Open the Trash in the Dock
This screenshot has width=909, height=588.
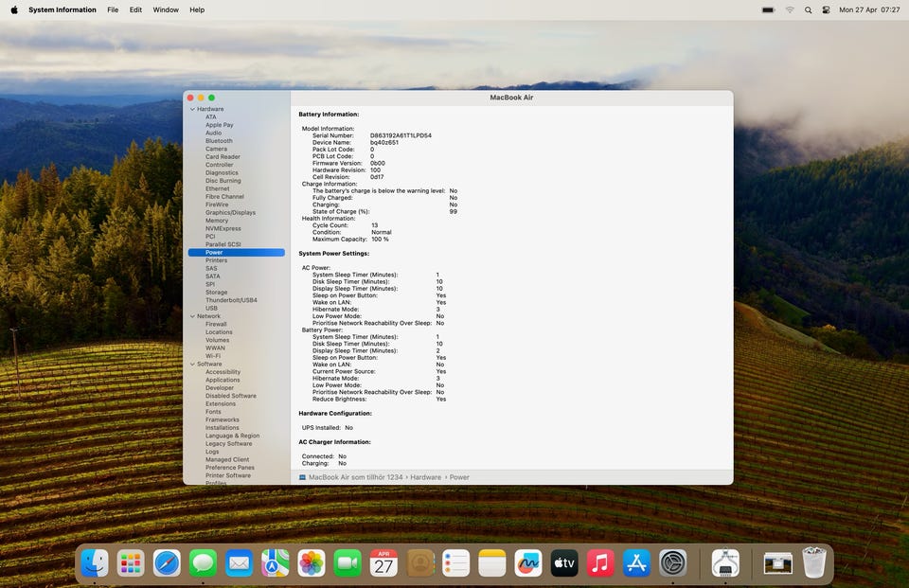(814, 562)
